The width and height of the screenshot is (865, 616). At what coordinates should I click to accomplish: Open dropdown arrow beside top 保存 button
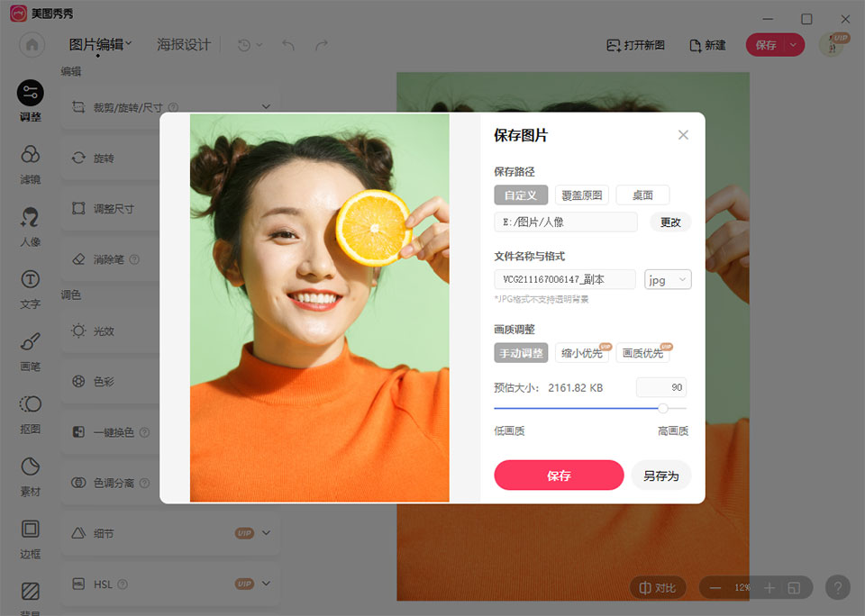[x=793, y=45]
